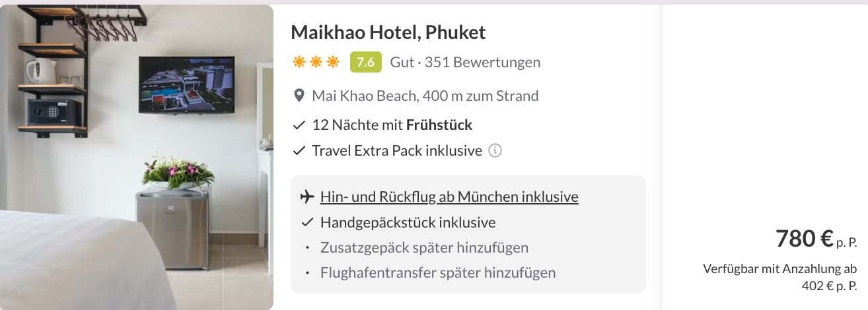Click the Mai Khao Beach, 400 m zum Strand text
This screenshot has height=310, width=868.
tap(425, 96)
